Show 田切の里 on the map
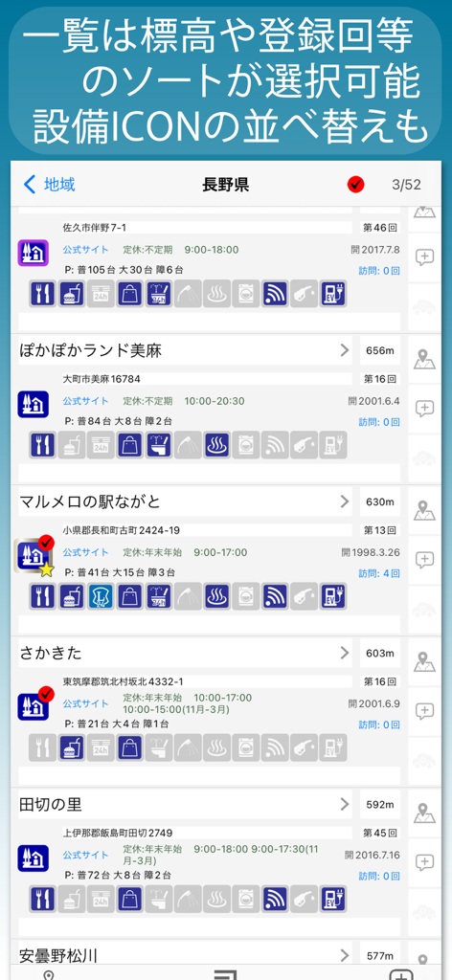452x980 pixels. [424, 813]
